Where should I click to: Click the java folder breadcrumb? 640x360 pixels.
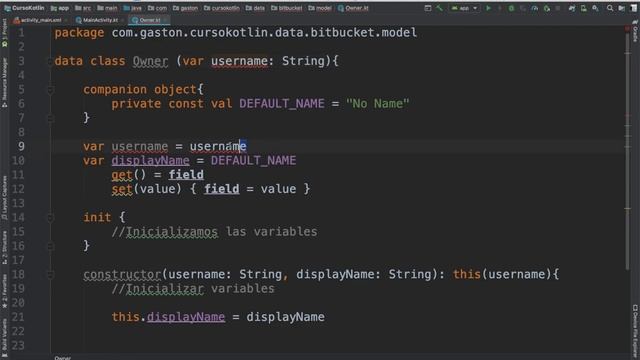coord(132,8)
